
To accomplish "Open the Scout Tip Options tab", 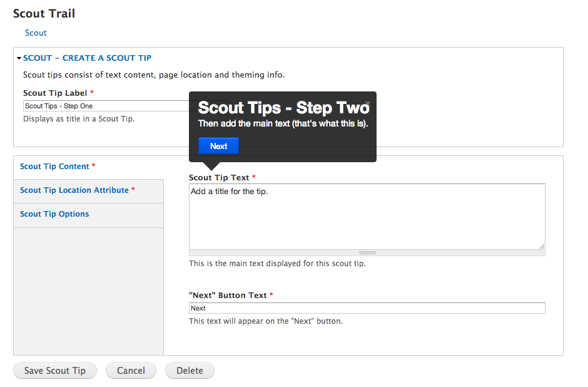I will pyautogui.click(x=54, y=214).
